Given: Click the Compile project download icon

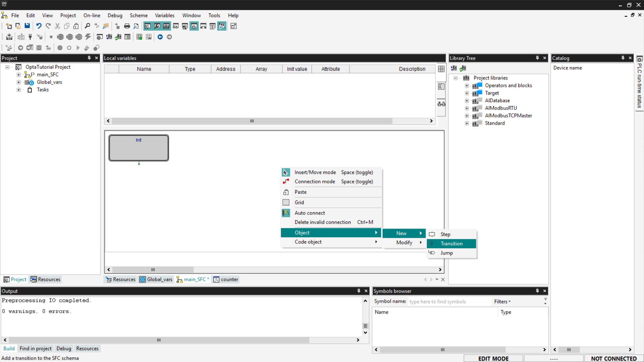Looking at the screenshot, I should (9, 37).
